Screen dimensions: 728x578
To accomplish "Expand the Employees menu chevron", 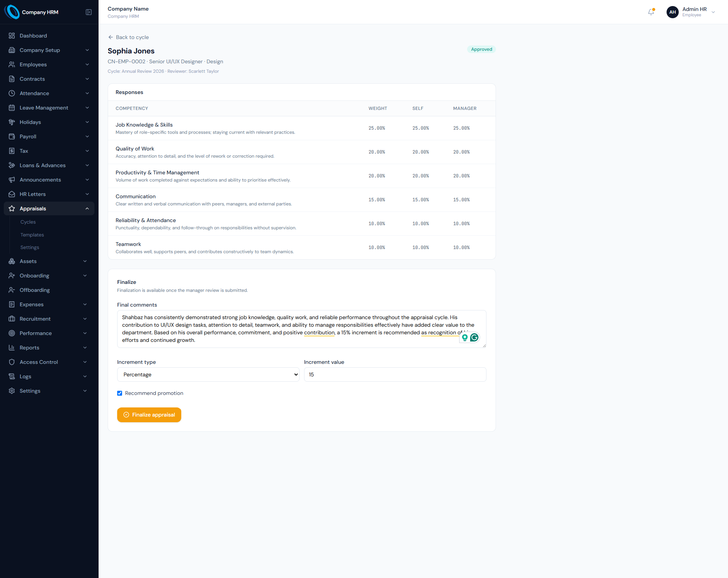I will tap(87, 64).
